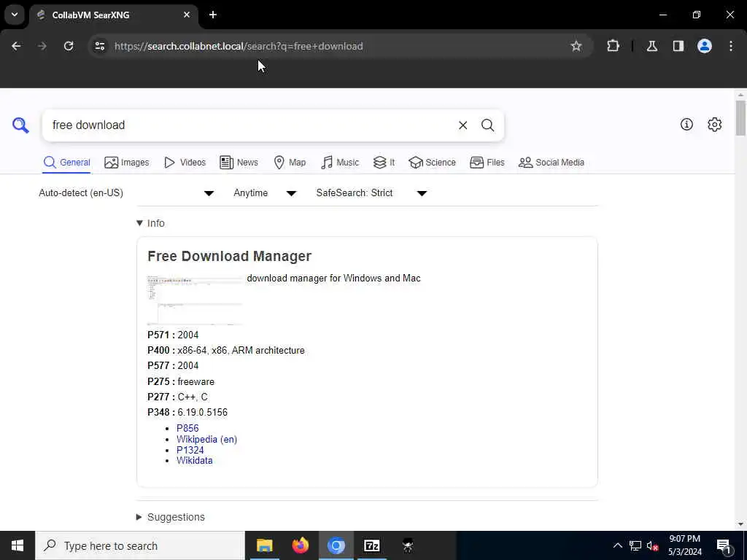
Task: Open the notification center icon
Action: 724,546
